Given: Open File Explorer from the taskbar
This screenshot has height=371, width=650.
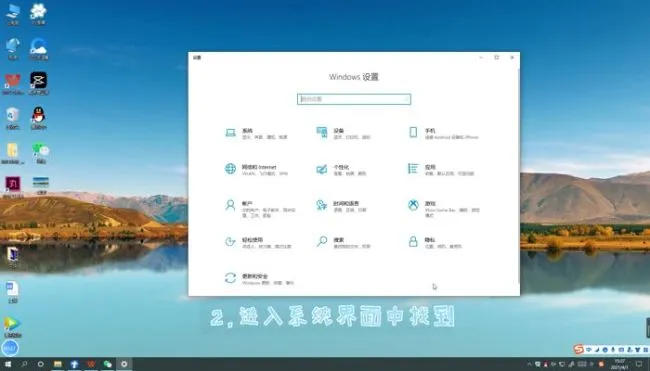Looking at the screenshot, I should (x=58, y=364).
